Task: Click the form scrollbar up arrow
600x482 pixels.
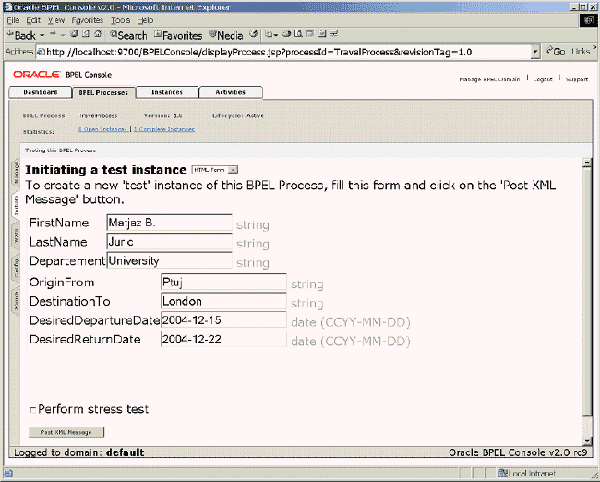Action: coord(587,163)
